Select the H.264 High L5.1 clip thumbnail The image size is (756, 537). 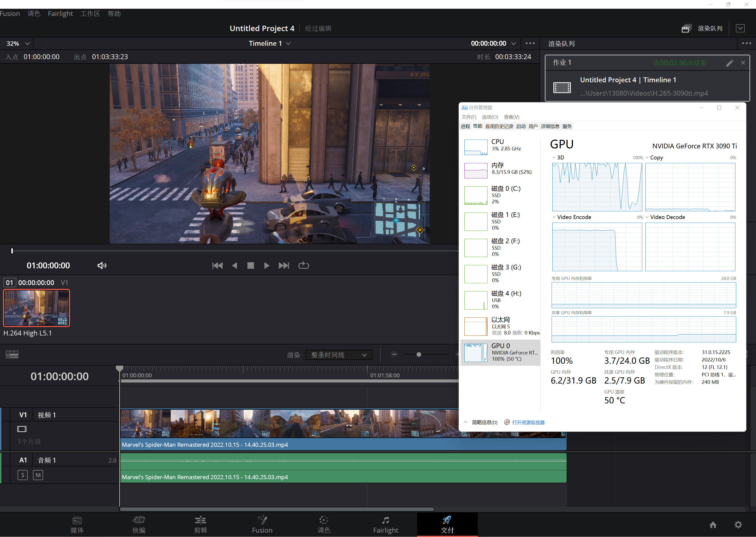click(36, 307)
